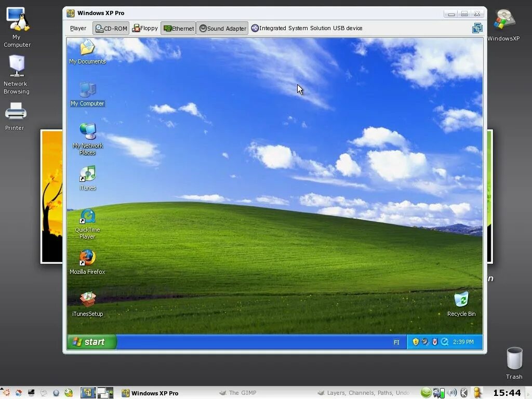Select the QuickTime Player shortcut
532x399 pixels.
(87, 224)
